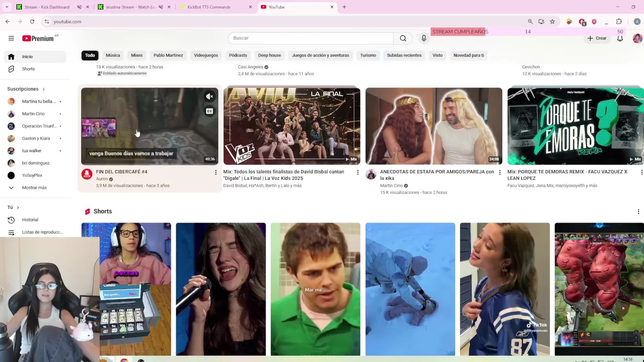Select Juegos de acción y aventuras chip

(x=320, y=55)
